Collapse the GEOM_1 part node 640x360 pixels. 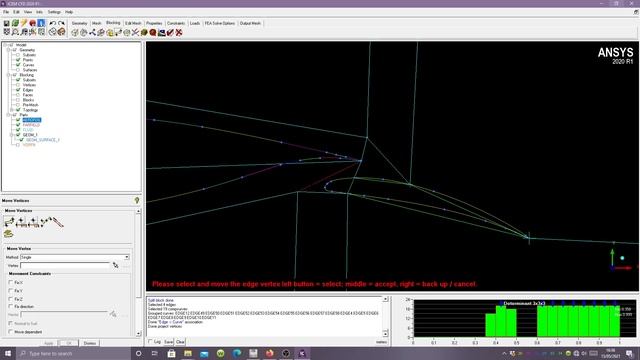coord(12,135)
